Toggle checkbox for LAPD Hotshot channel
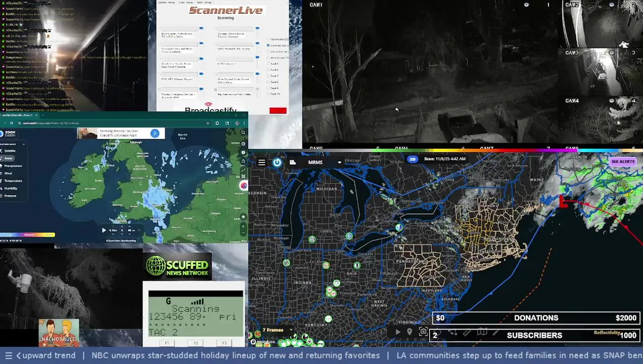The height and width of the screenshot is (364, 643). [x=215, y=44]
